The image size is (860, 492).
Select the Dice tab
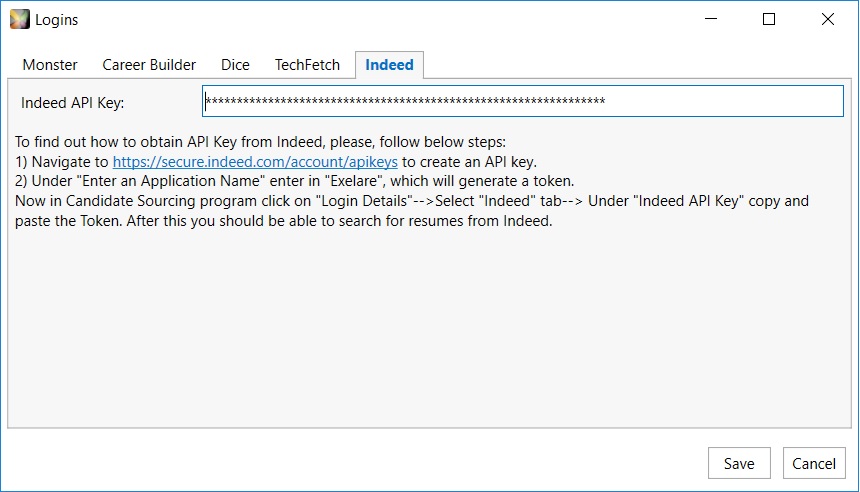(235, 65)
